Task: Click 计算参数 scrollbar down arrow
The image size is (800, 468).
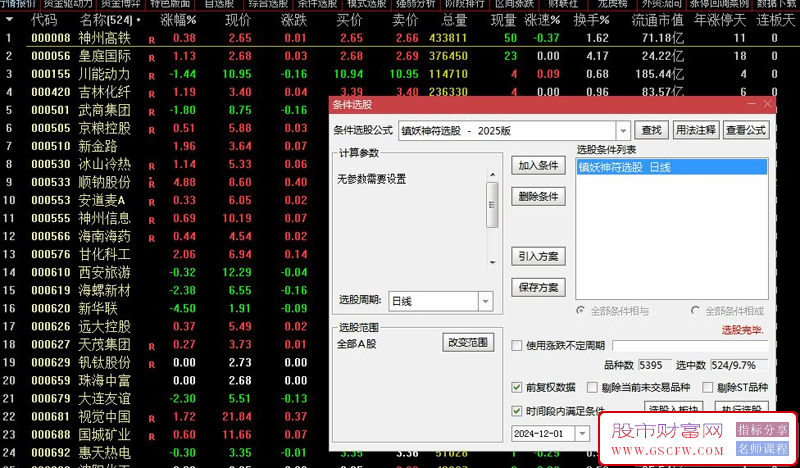Action: pos(492,262)
